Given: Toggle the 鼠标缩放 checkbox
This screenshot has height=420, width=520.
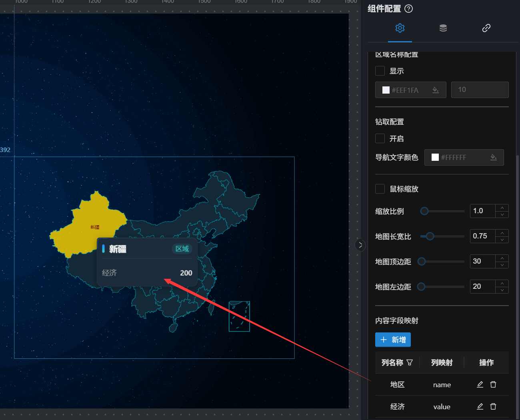Looking at the screenshot, I should coord(380,189).
